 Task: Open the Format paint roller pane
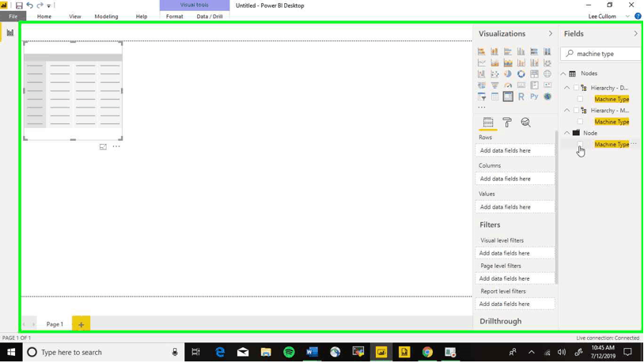click(507, 123)
